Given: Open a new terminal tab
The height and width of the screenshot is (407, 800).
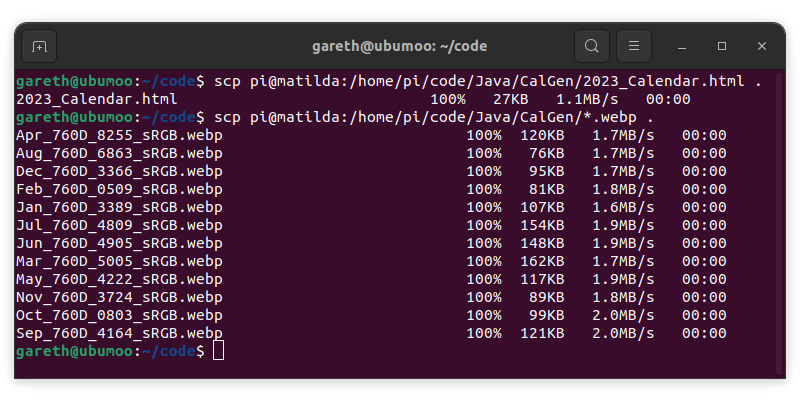Looking at the screenshot, I should 39,46.
